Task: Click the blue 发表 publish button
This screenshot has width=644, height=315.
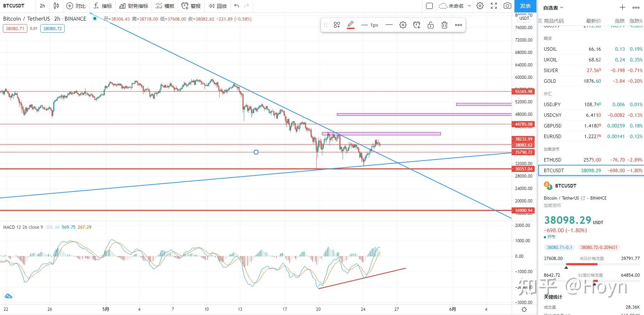Action: [x=525, y=6]
